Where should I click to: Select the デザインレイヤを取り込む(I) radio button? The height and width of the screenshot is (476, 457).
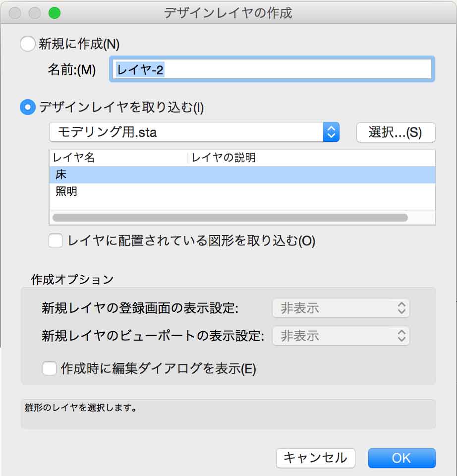pyautogui.click(x=28, y=107)
